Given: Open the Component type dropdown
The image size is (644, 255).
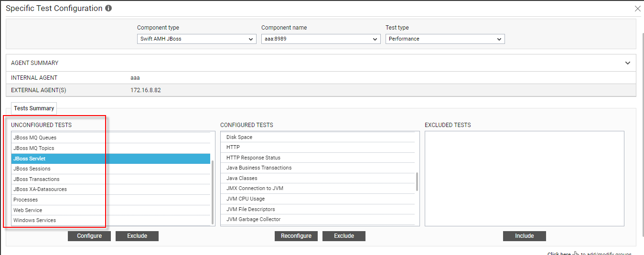Looking at the screenshot, I should pos(197,39).
